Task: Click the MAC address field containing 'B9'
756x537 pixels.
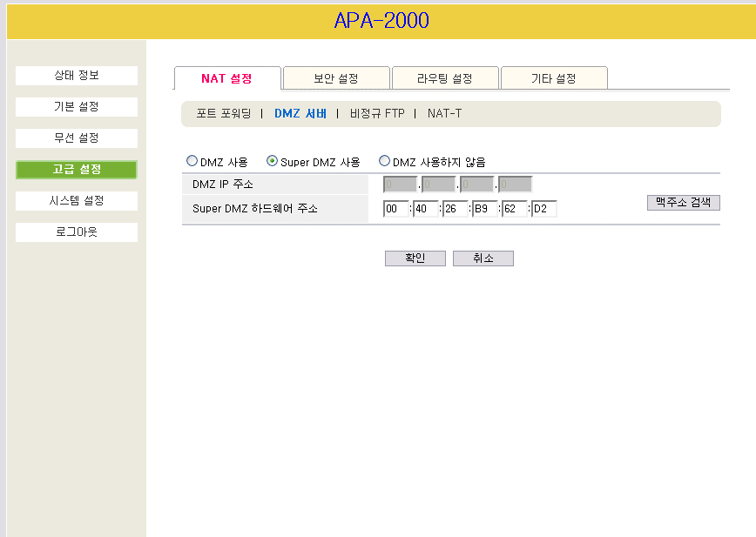Action: pyautogui.click(x=484, y=209)
